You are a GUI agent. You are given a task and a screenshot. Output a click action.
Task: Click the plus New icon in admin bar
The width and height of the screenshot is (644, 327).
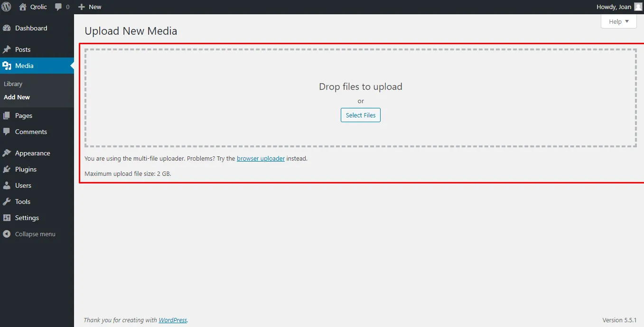[82, 7]
